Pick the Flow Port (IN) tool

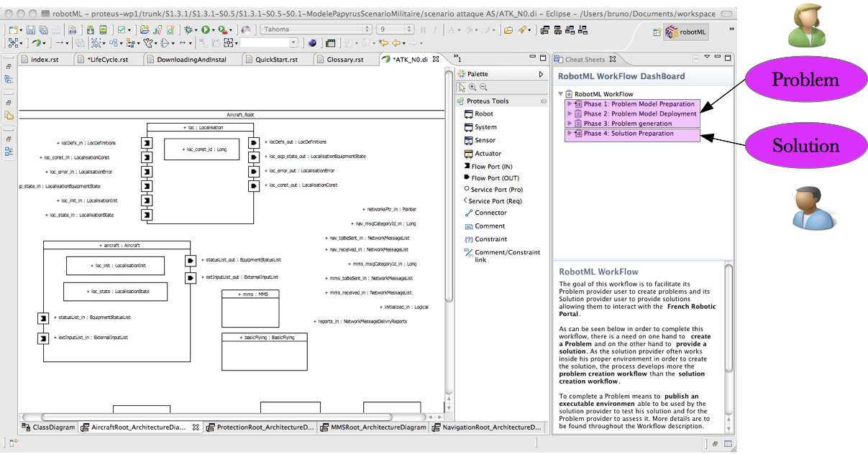488,167
